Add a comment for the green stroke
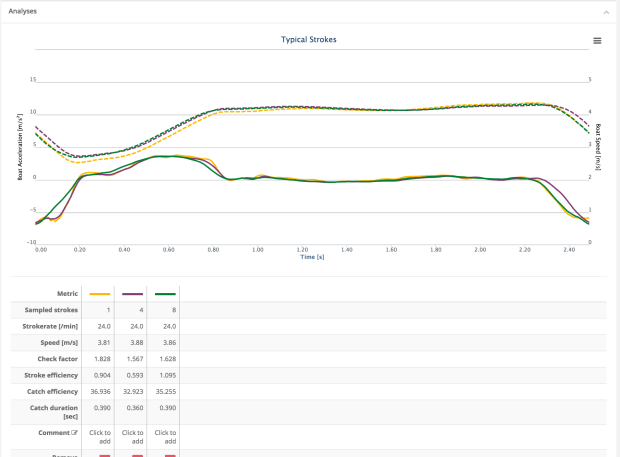The image size is (620, 457). 165,436
